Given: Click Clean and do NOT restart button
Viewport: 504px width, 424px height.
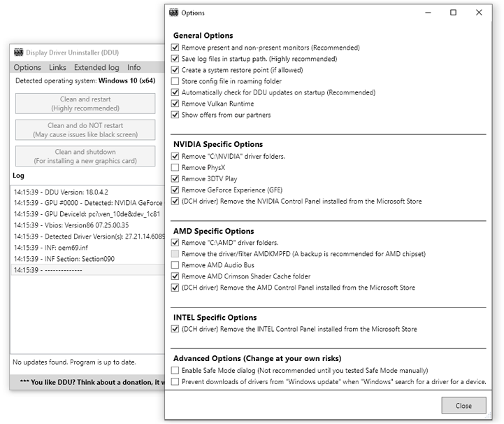Looking at the screenshot, I should 85,130.
